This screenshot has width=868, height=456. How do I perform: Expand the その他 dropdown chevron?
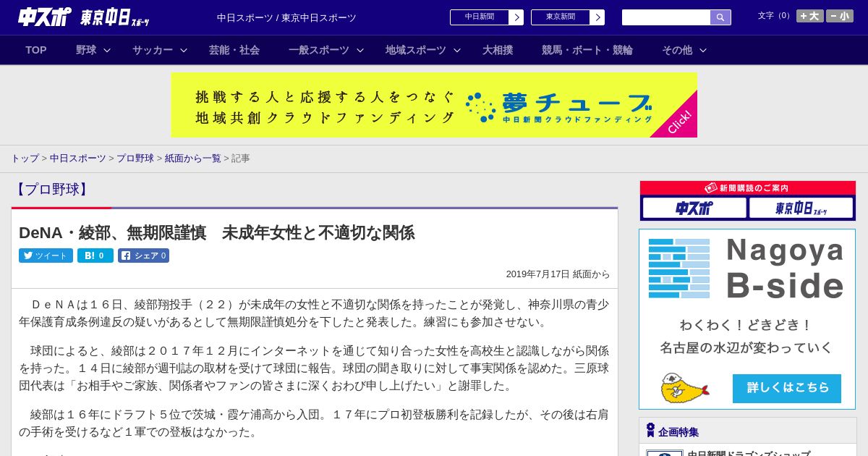click(x=703, y=50)
